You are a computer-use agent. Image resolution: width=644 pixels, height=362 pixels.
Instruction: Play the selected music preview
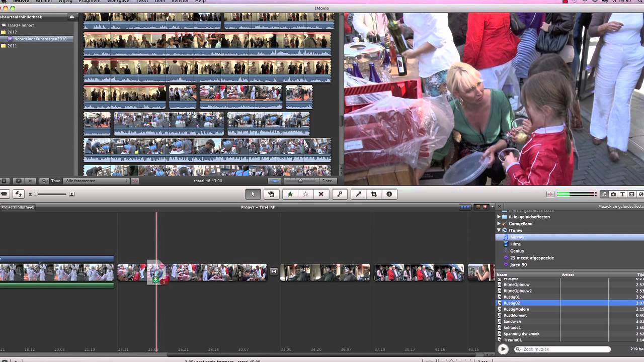click(x=503, y=349)
